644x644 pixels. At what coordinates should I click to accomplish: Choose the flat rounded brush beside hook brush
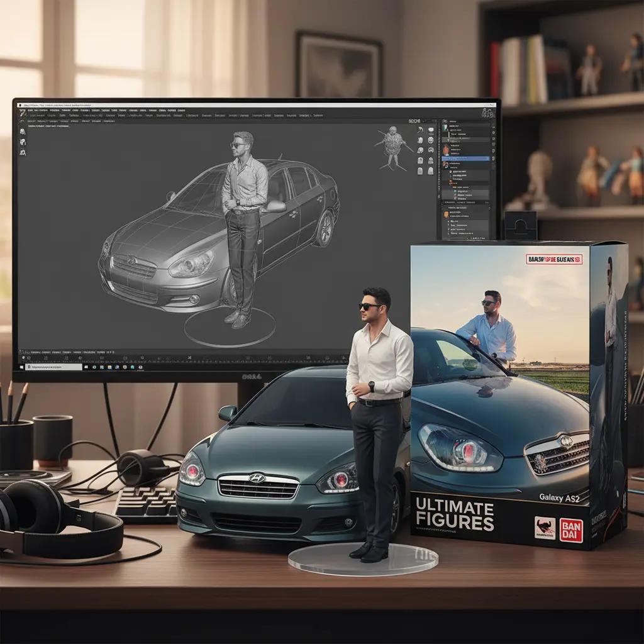click(x=431, y=130)
